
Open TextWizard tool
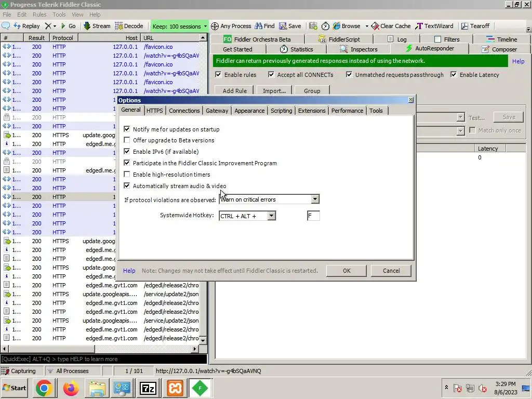tap(434, 26)
